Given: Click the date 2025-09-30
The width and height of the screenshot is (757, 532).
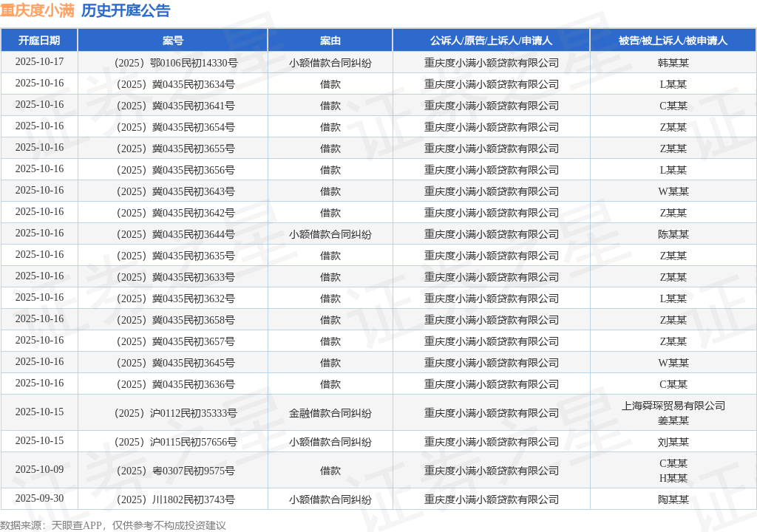Looking at the screenshot, I should point(39,499).
